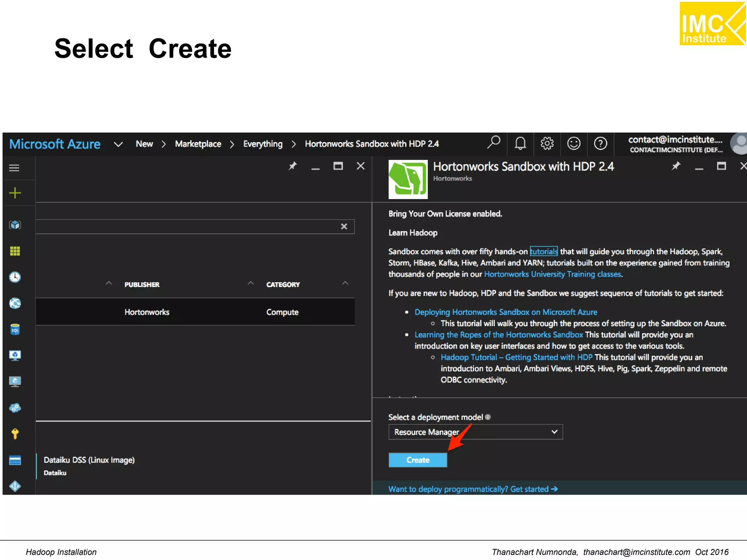Open the diamond icon at sidebar bottom
The width and height of the screenshot is (747, 560).
(x=15, y=486)
